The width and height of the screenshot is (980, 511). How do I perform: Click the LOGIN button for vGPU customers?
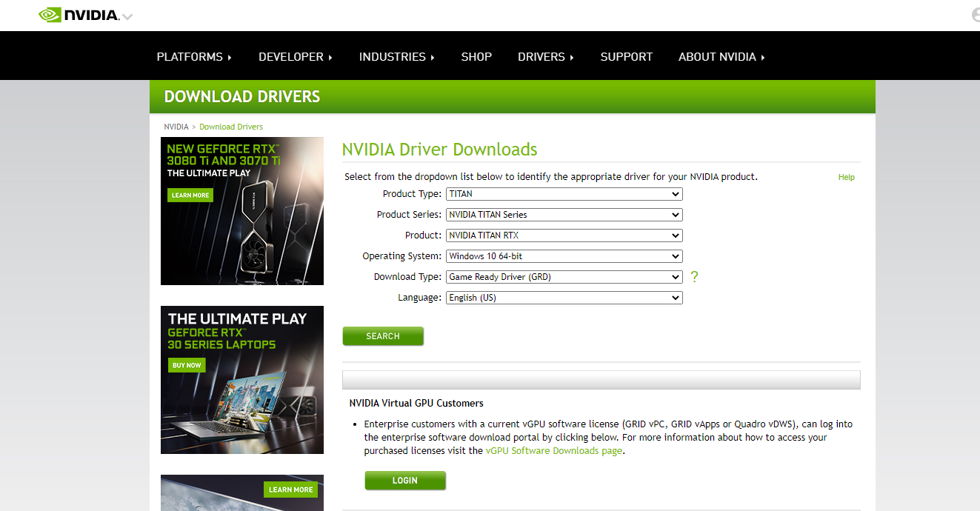[405, 481]
